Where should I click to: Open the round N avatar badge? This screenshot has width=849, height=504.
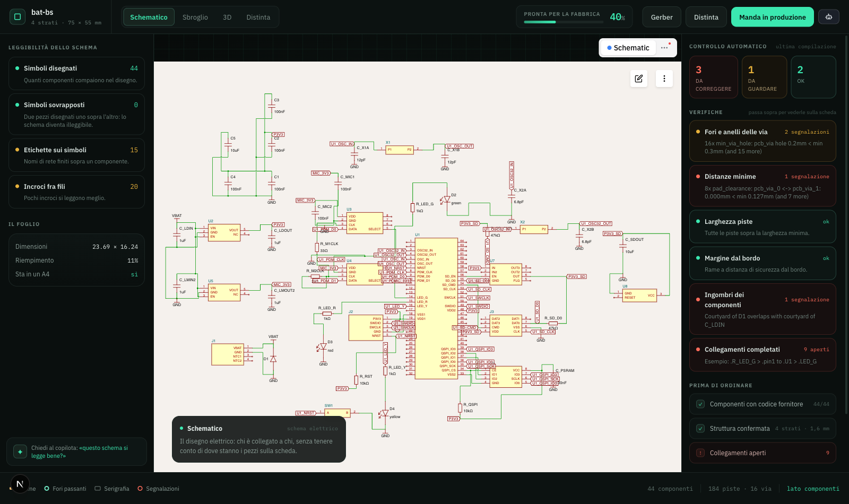point(20,484)
